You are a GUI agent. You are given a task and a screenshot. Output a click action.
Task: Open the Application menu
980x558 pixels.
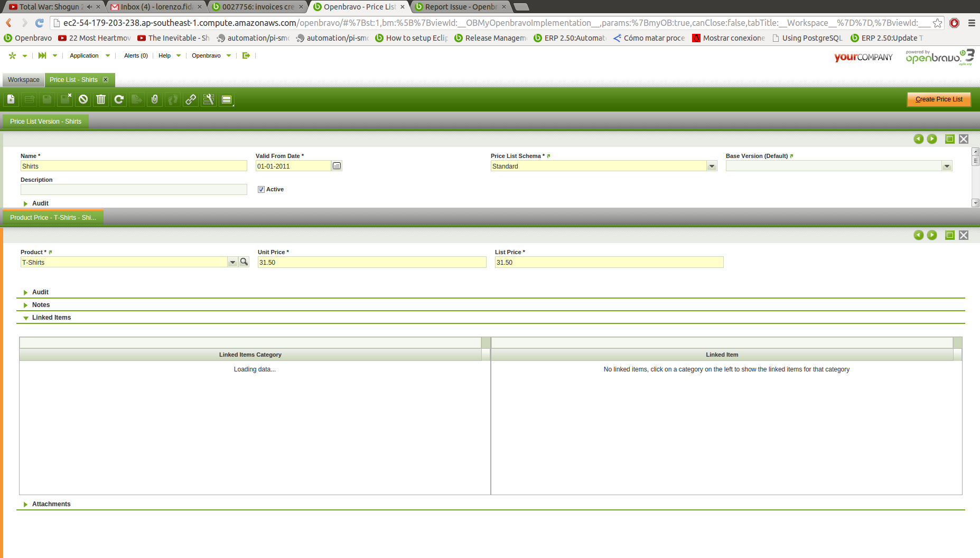(x=85, y=55)
